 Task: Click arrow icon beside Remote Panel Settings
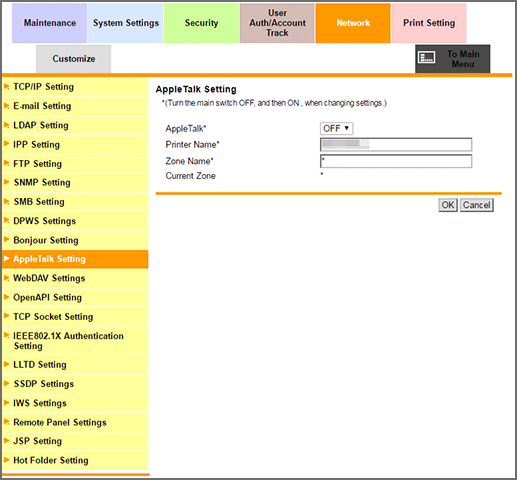[6, 422]
